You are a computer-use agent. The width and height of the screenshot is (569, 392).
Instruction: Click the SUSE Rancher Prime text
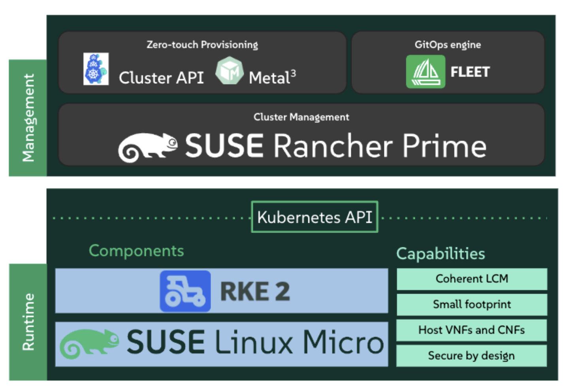pyautogui.click(x=335, y=146)
